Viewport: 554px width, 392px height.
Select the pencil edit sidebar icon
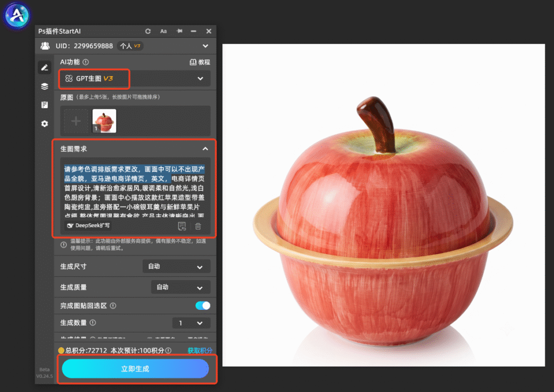click(44, 68)
